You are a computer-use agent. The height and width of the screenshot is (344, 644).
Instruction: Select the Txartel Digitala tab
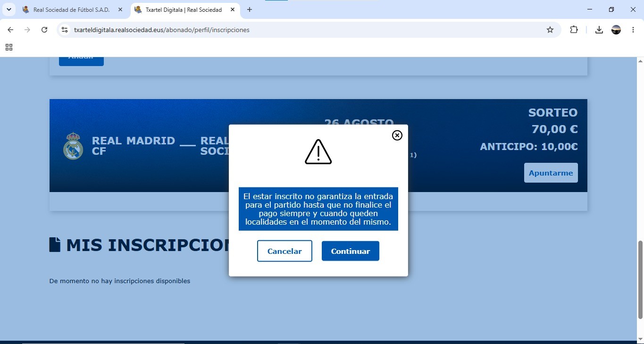tap(184, 9)
